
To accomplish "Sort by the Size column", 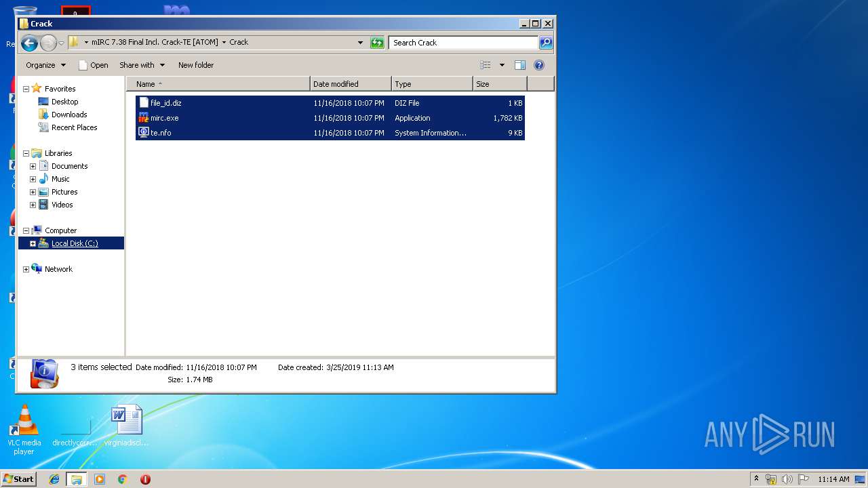I will point(500,84).
